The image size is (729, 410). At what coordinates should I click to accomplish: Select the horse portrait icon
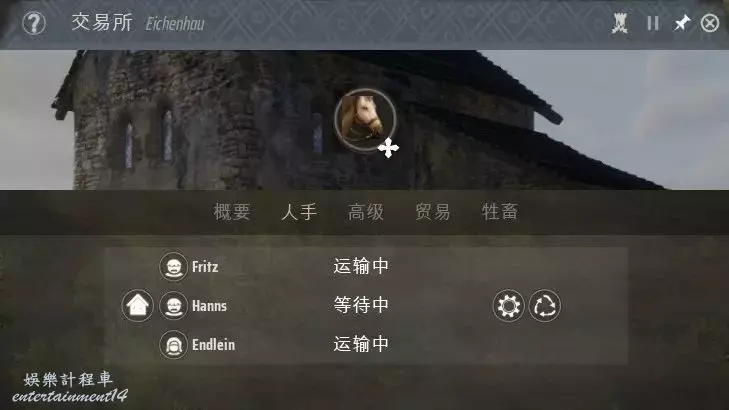[365, 119]
